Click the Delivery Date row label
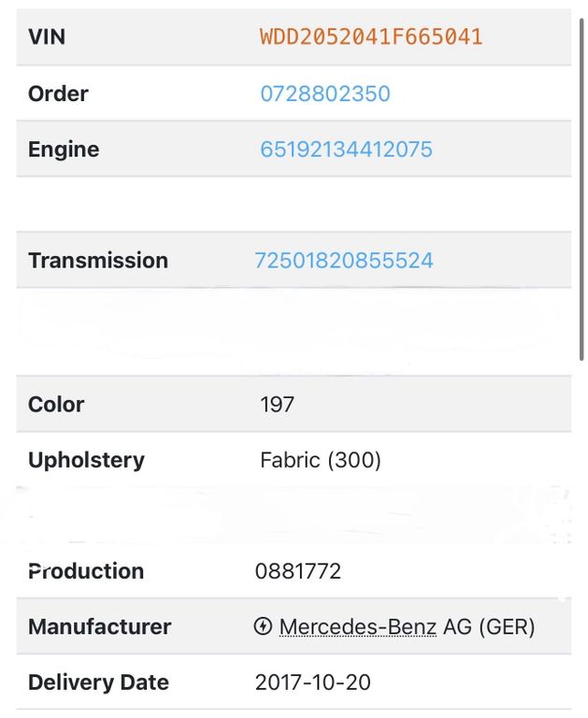The height and width of the screenshot is (718, 588). [x=98, y=682]
